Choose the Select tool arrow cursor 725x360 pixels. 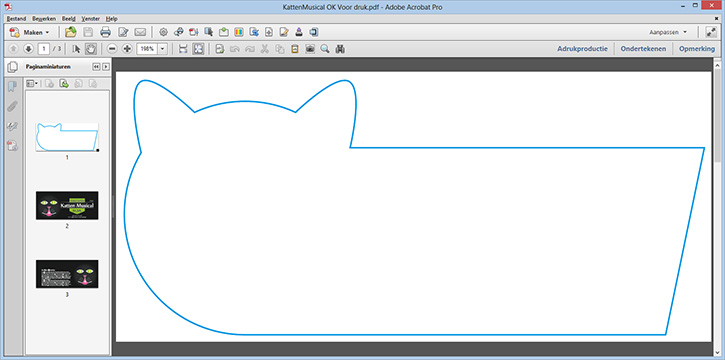click(x=77, y=49)
